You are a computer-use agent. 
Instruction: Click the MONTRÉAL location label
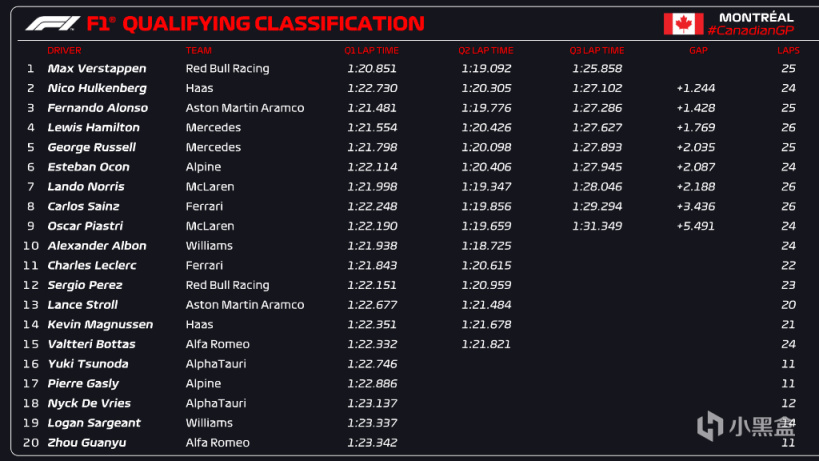click(x=756, y=17)
